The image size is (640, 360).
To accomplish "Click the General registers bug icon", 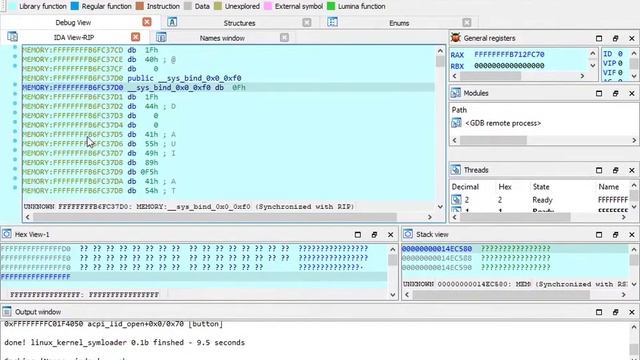I will click(x=456, y=38).
